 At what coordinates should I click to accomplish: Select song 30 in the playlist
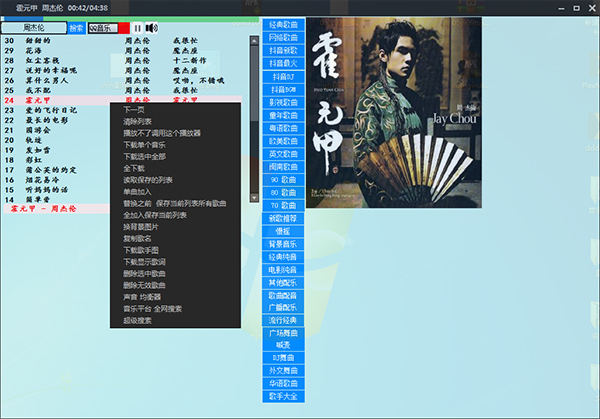pos(122,41)
